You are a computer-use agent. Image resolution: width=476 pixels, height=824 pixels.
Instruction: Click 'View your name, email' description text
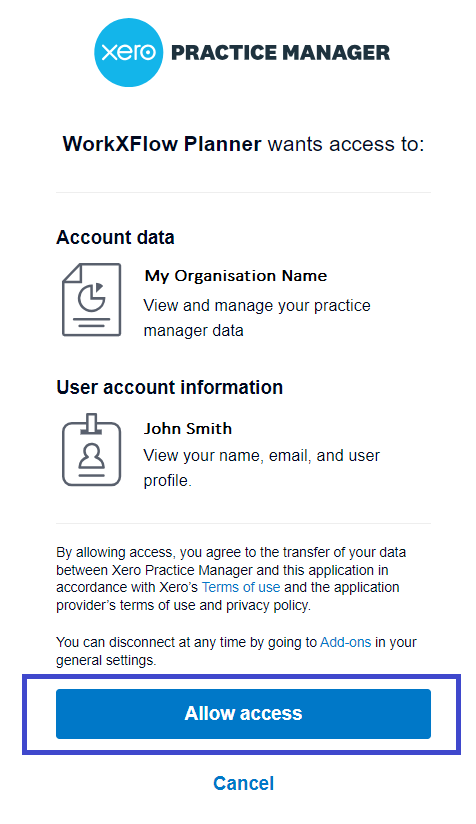point(262,456)
